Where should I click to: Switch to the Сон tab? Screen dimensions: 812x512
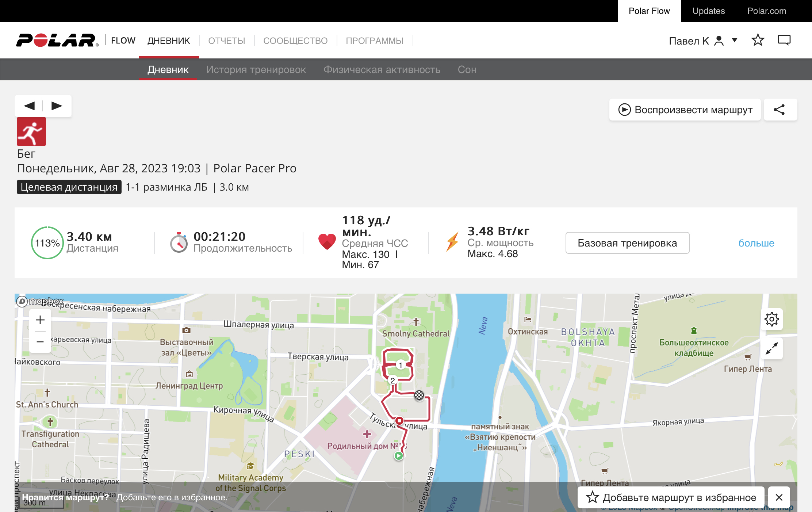coord(467,69)
